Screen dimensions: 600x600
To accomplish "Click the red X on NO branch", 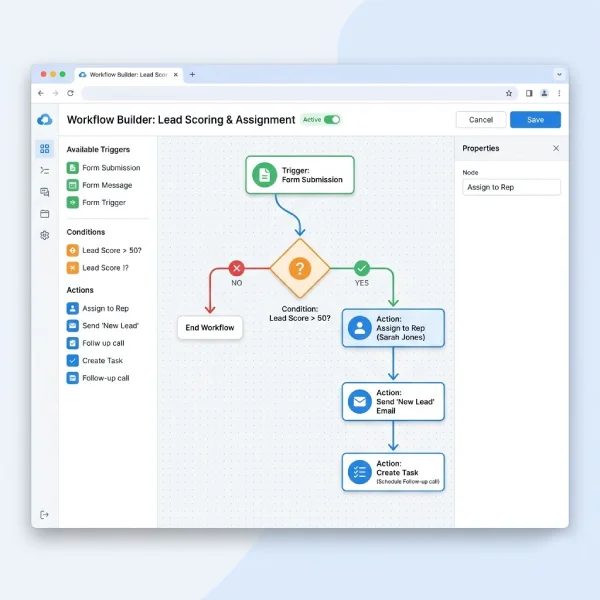I will tap(236, 268).
